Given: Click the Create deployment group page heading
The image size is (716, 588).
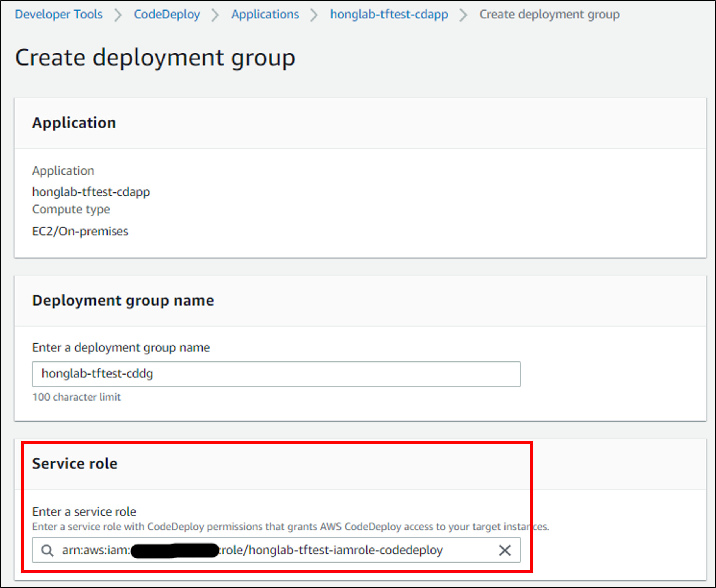Looking at the screenshot, I should [x=155, y=58].
